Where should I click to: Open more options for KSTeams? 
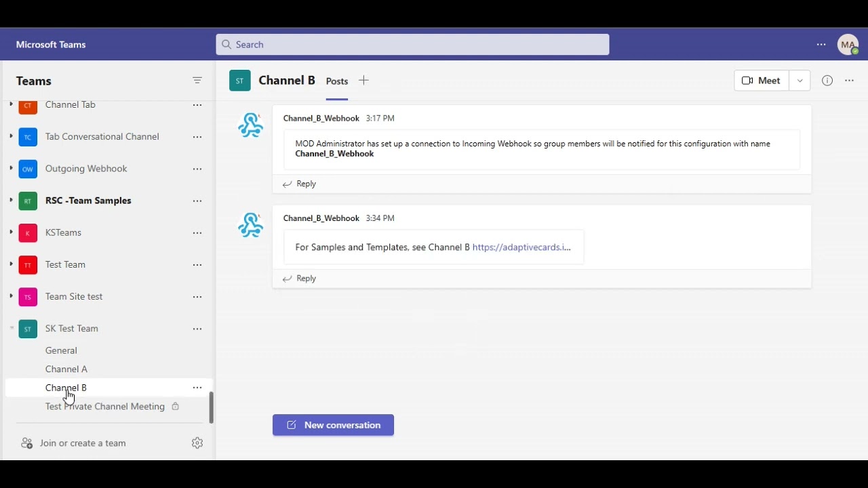[197, 232]
